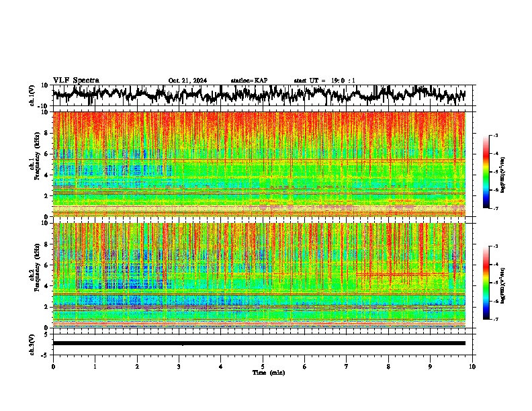Click inside the ch.1 spectrogram panel
The height and width of the screenshot is (411, 532).
(259, 164)
